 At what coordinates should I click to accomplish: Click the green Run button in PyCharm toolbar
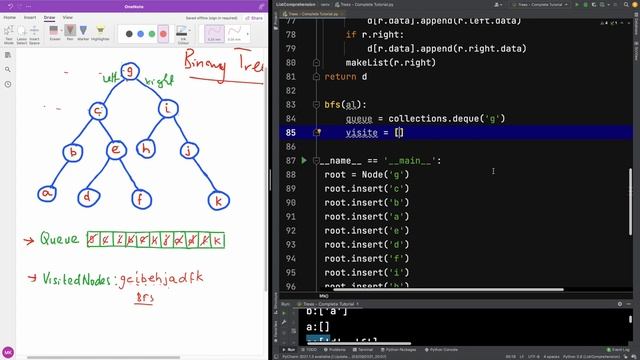click(577, 4)
